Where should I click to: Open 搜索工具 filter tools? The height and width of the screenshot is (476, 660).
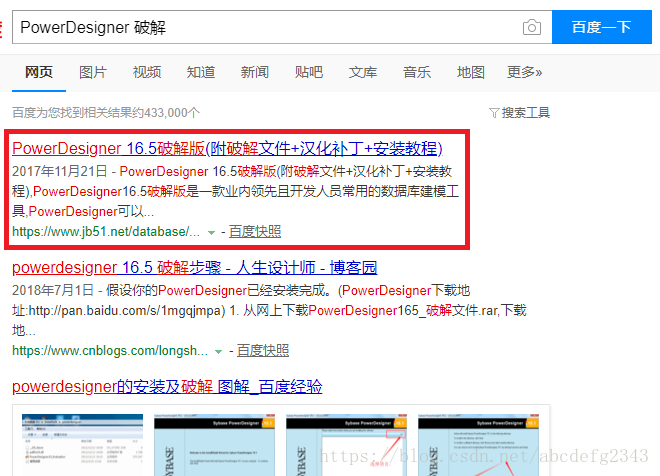(x=519, y=113)
